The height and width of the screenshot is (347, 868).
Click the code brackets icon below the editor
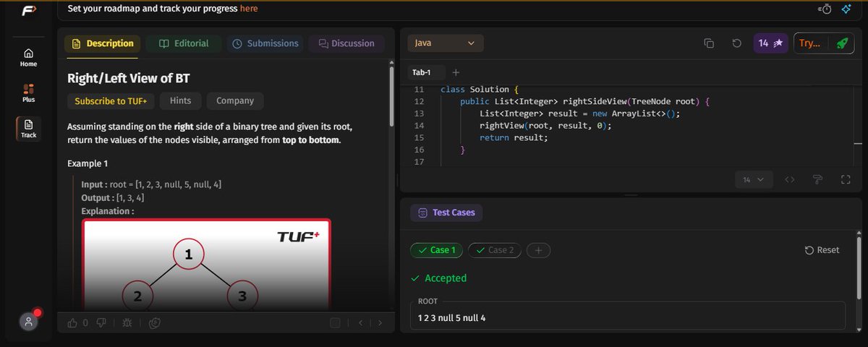point(790,180)
